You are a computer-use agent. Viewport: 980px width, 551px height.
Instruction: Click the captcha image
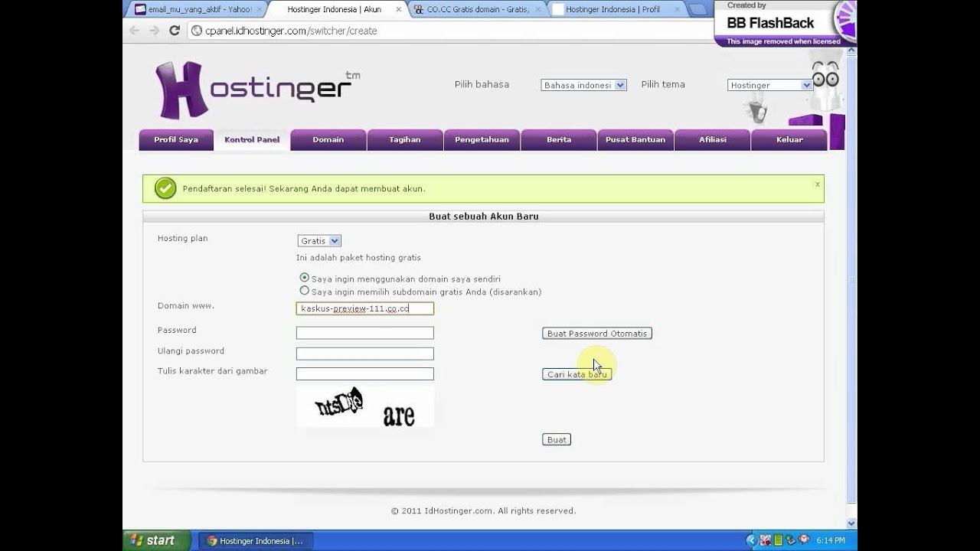(x=365, y=406)
